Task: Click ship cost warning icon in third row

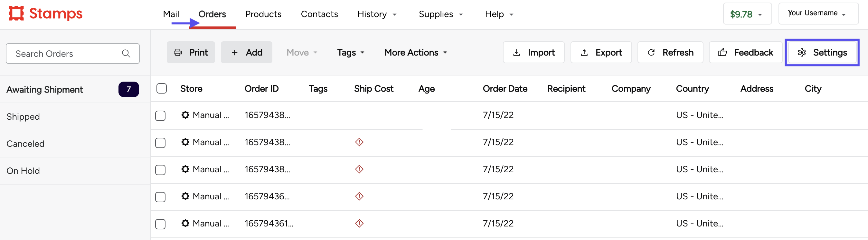Action: (x=359, y=169)
